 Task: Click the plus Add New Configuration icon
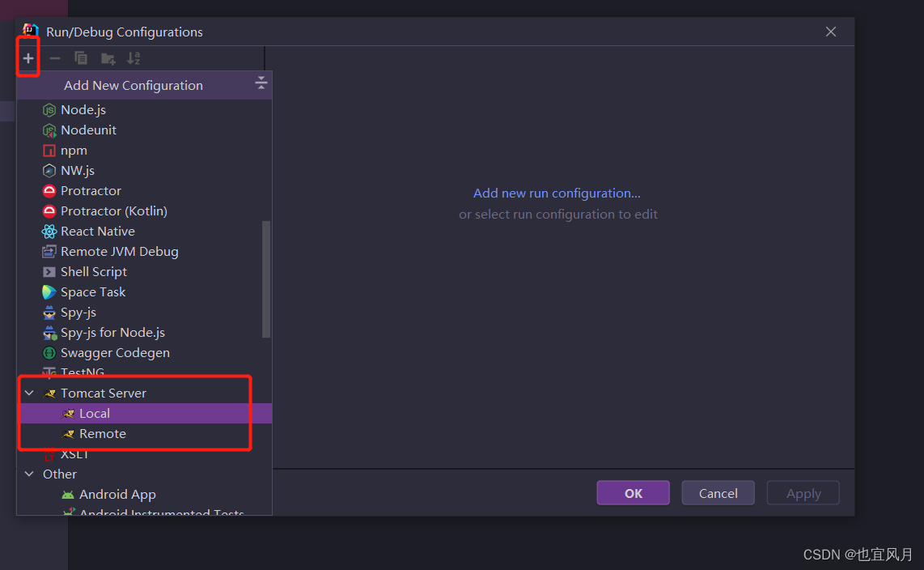point(28,58)
